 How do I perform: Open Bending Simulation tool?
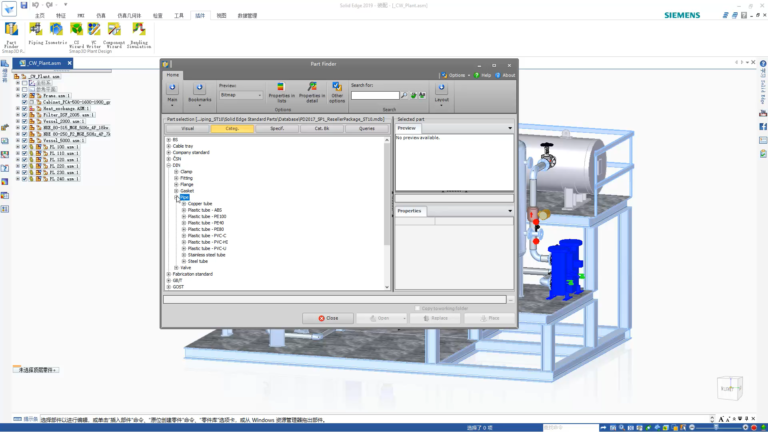[x=139, y=34]
